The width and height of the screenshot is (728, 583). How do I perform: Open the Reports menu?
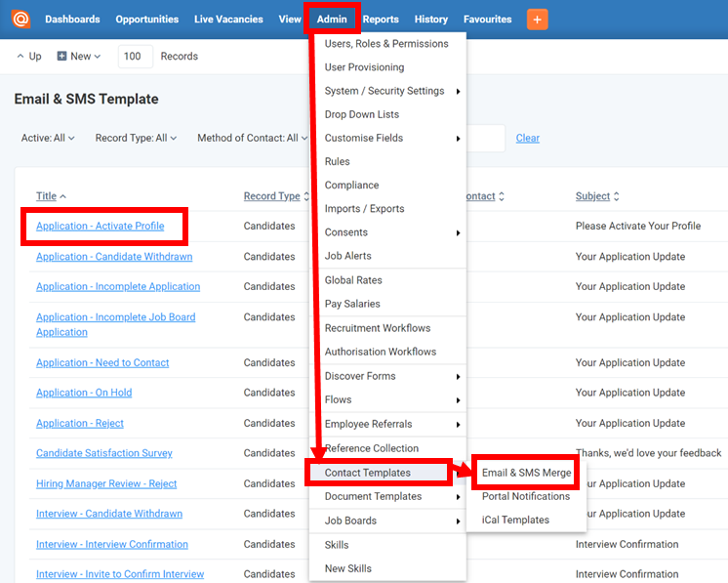[381, 20]
